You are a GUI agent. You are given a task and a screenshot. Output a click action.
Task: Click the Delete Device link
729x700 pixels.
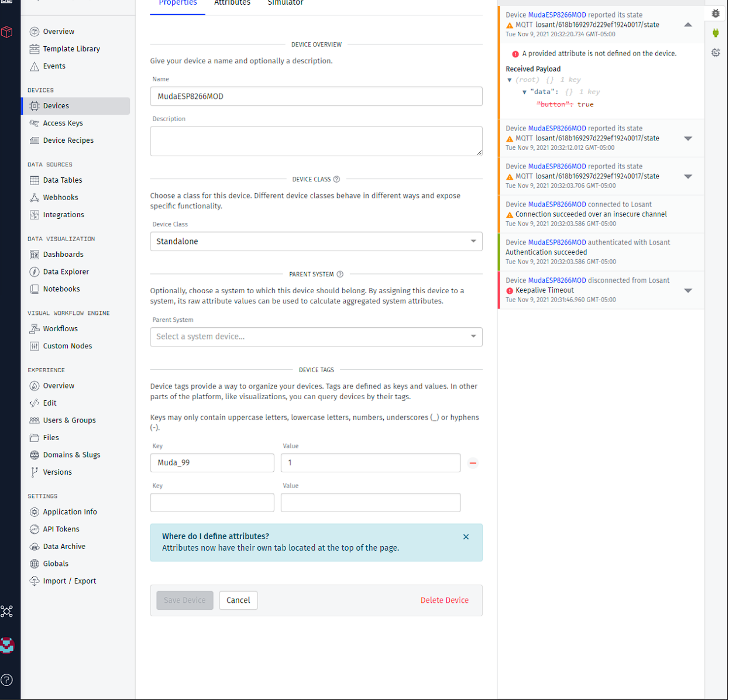click(x=444, y=600)
